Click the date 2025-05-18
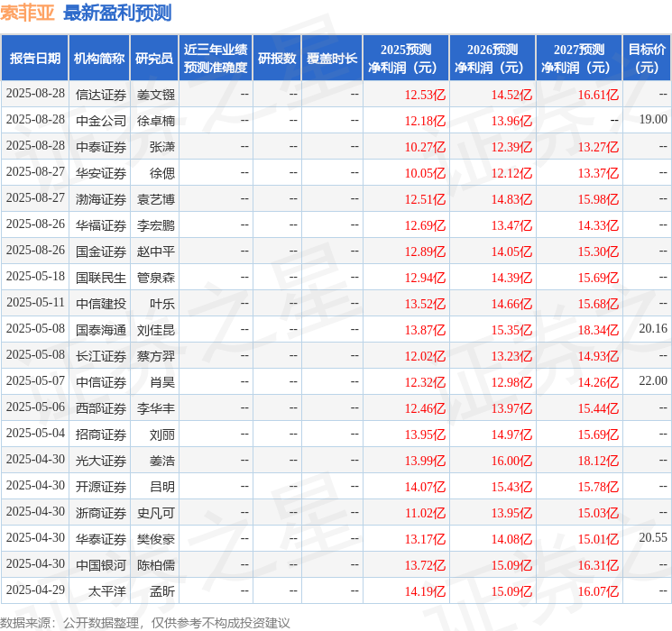The width and height of the screenshot is (672, 631). [35, 276]
